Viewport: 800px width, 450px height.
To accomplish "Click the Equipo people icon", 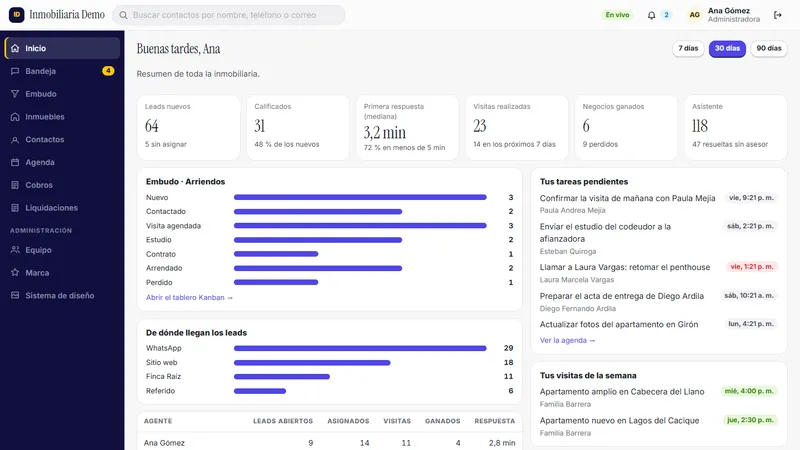I will coord(15,250).
